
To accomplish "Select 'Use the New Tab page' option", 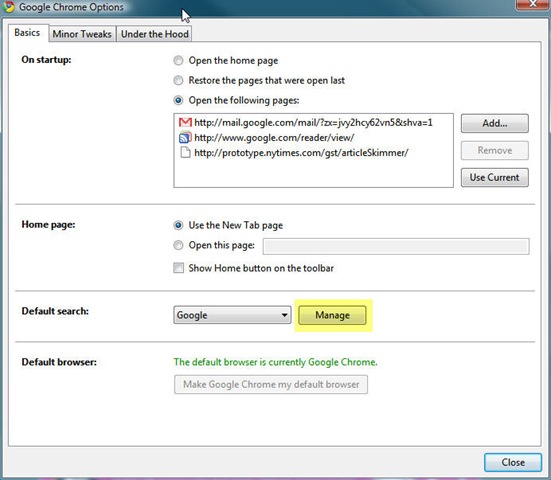I will pos(179,225).
